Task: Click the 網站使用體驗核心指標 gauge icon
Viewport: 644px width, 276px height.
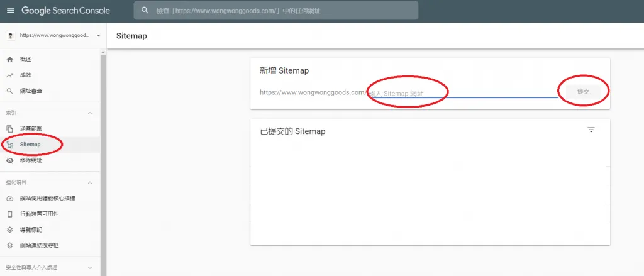Action: (9, 198)
